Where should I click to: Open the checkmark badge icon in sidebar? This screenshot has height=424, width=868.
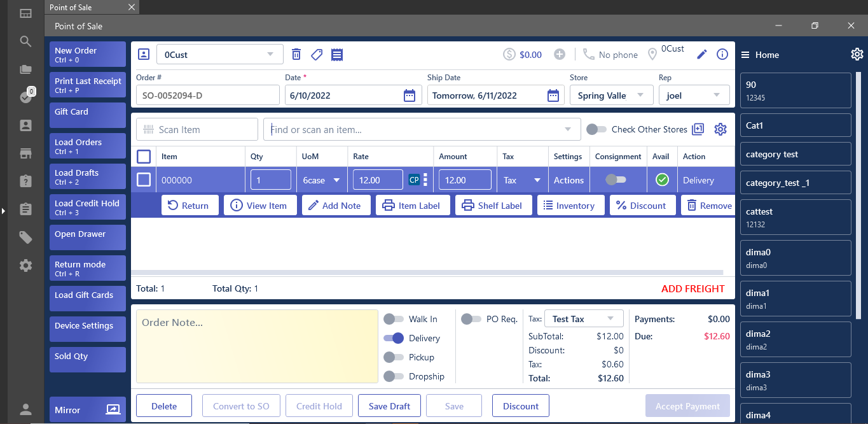25,97
